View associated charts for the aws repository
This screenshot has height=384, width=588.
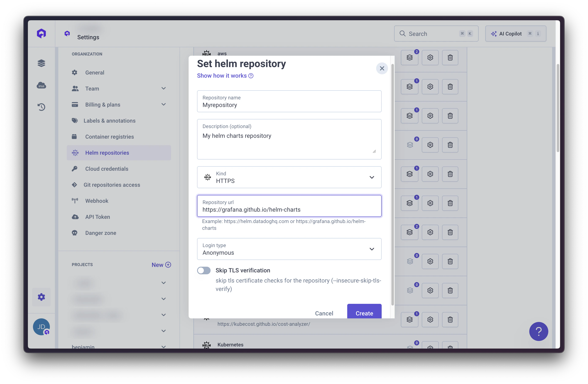pyautogui.click(x=409, y=58)
